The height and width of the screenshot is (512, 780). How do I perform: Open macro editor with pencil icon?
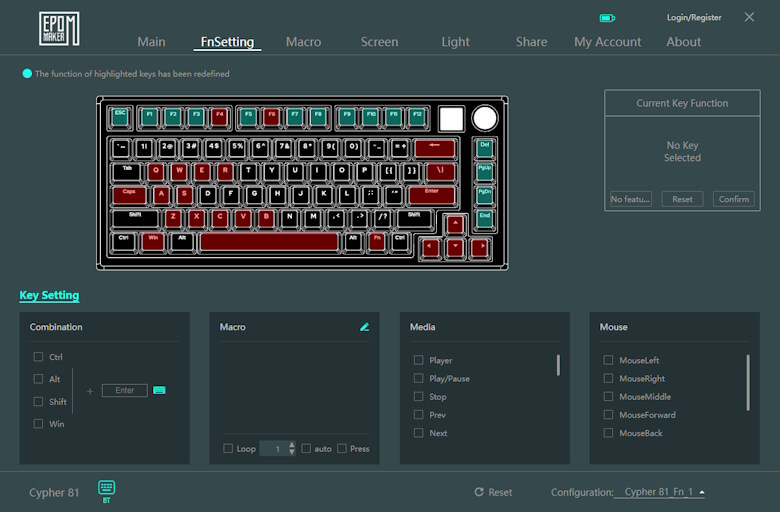pyautogui.click(x=365, y=327)
